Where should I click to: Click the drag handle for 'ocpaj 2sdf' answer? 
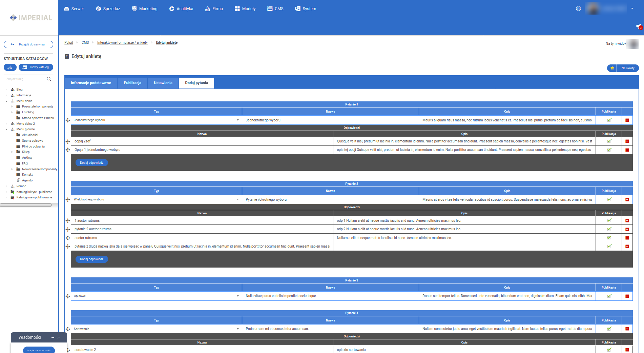(x=68, y=141)
